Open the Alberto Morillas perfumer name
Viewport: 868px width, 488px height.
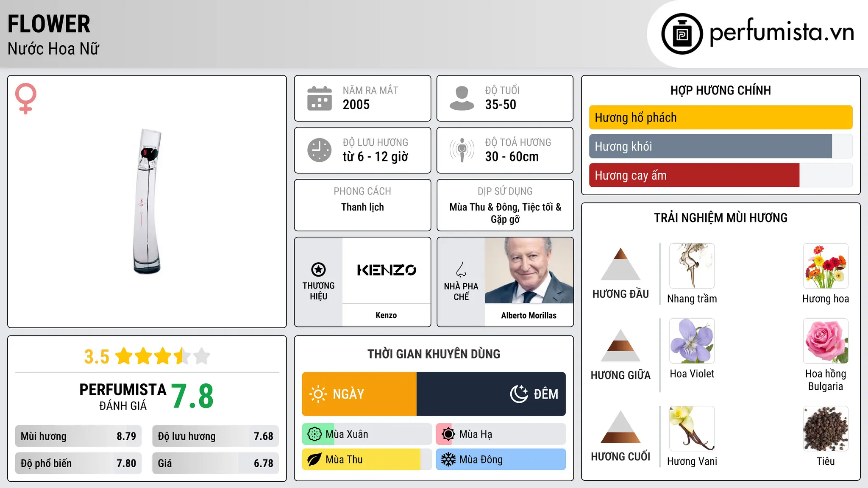click(529, 315)
